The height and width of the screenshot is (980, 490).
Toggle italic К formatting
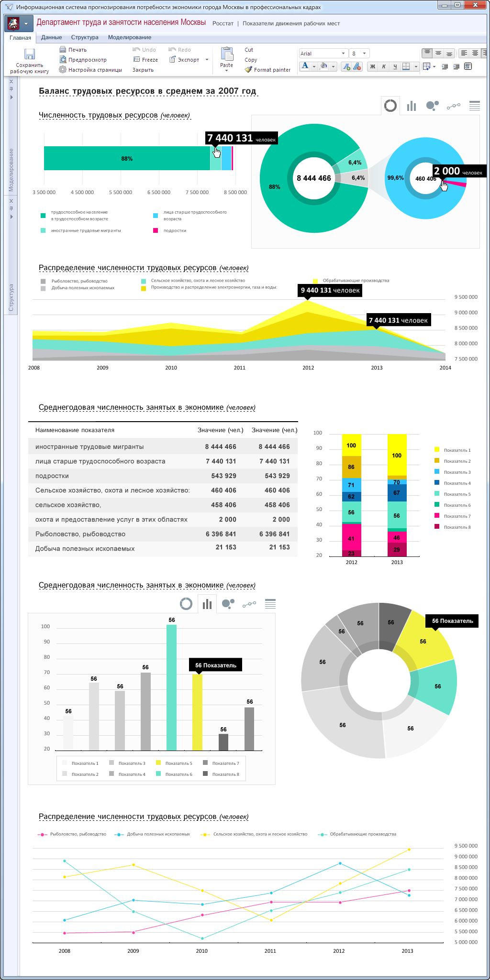coord(384,66)
